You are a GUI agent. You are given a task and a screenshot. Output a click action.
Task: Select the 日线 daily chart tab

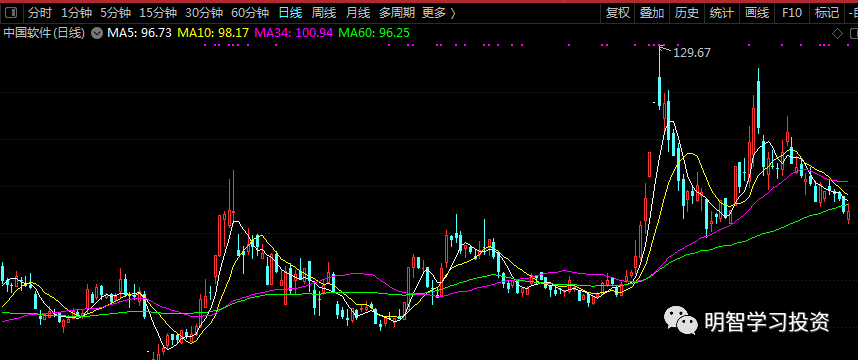click(291, 13)
